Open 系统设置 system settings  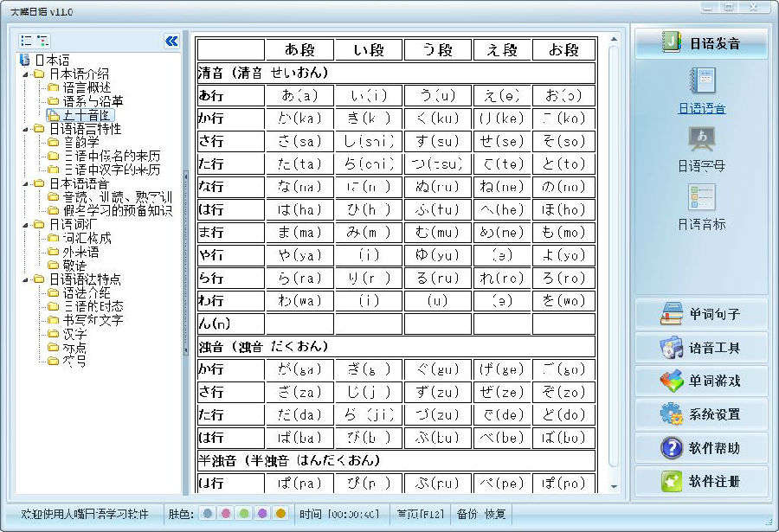701,414
